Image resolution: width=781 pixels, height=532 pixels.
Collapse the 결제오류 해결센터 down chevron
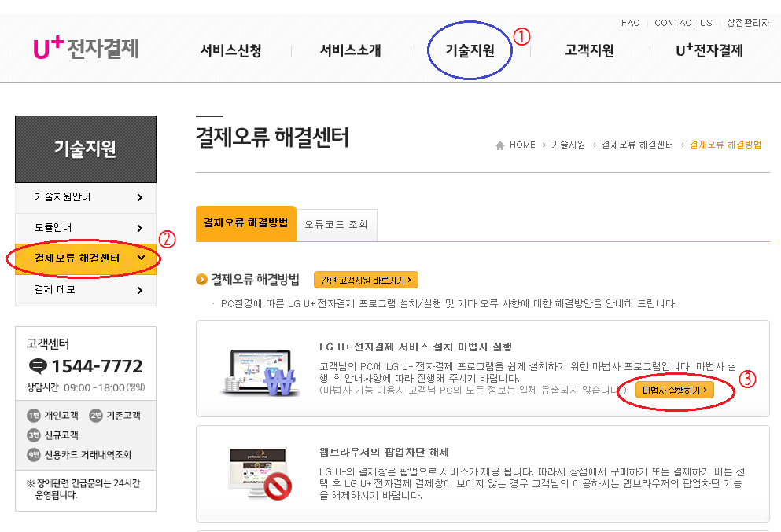pos(141,258)
